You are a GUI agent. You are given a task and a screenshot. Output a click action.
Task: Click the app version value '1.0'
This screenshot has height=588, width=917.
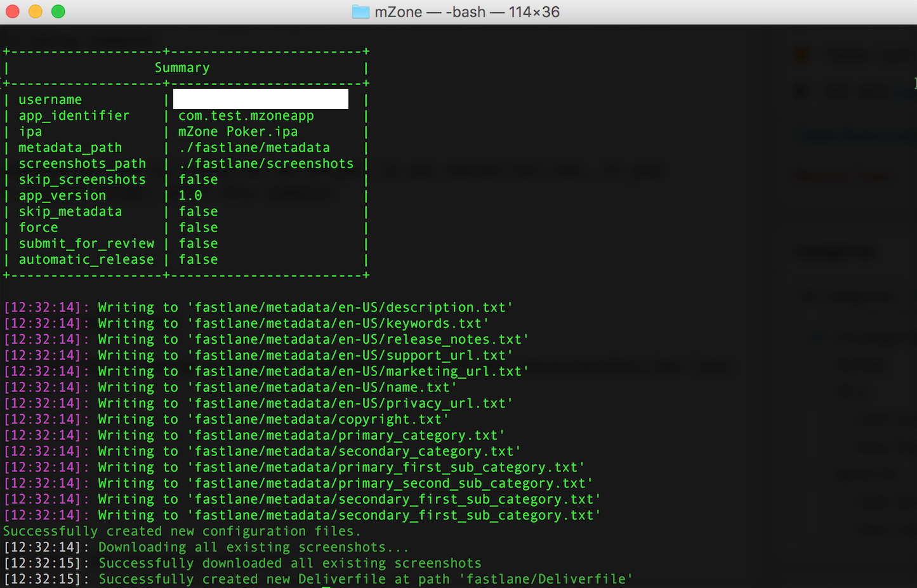point(190,195)
